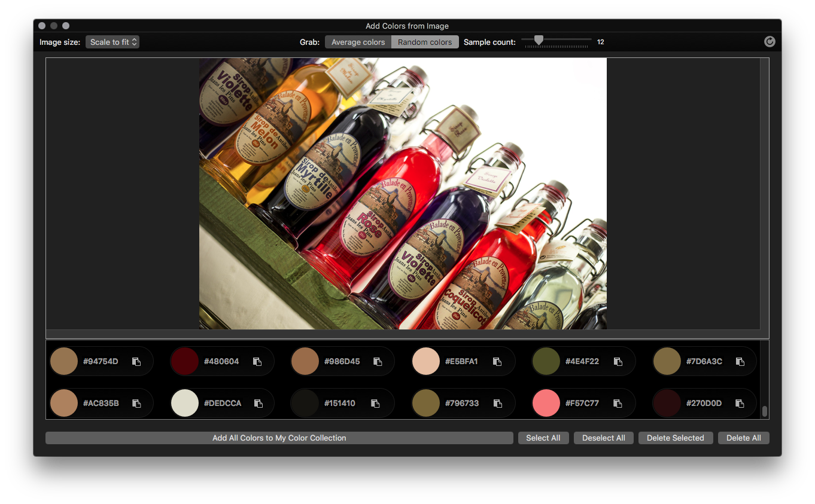Viewport: 815px width, 504px height.
Task: Select the off-white #DEDCCA swatch circle
Action: pyautogui.click(x=184, y=403)
